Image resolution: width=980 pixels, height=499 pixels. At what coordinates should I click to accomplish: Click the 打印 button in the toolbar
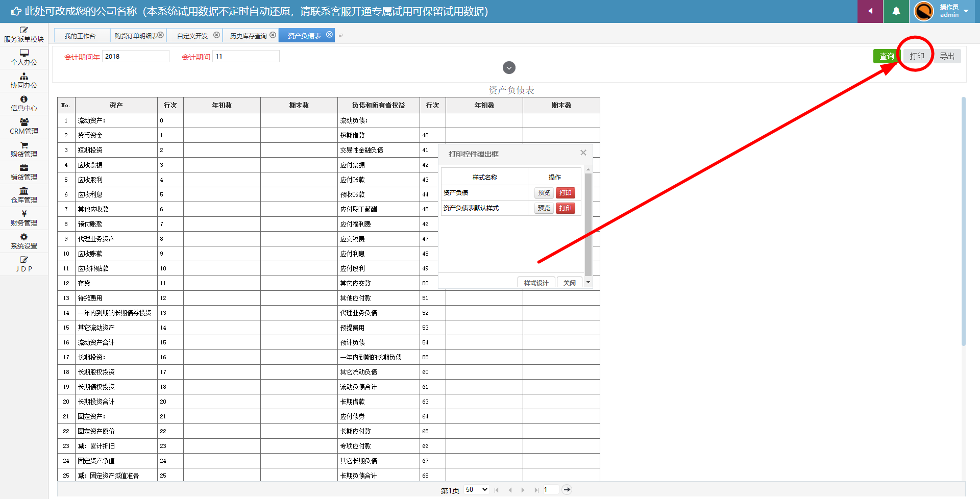point(917,56)
